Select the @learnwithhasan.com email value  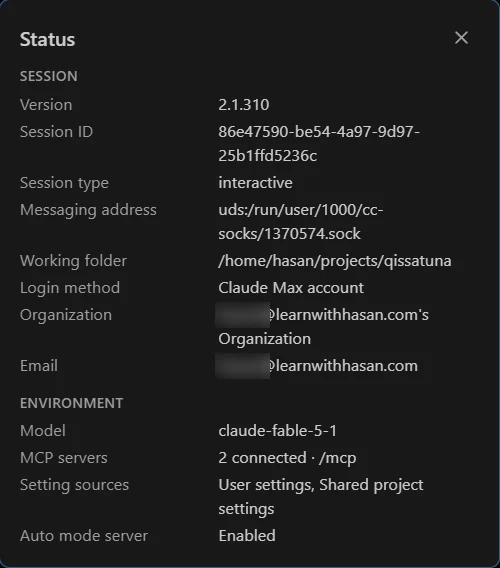tap(316, 366)
